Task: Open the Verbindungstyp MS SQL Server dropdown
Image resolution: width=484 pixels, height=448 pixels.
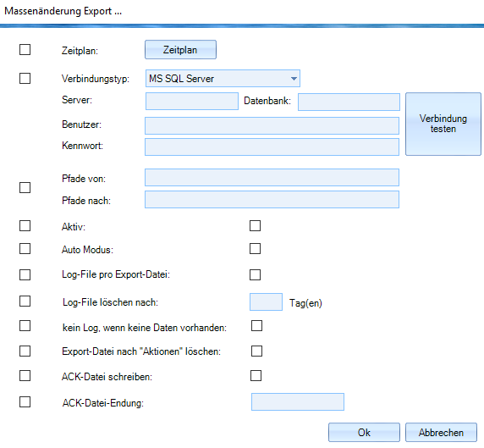Action: point(223,79)
